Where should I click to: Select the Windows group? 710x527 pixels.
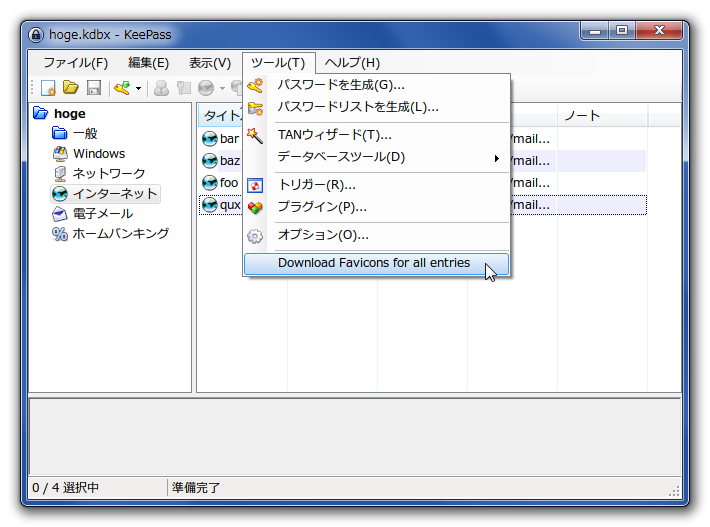tap(99, 153)
